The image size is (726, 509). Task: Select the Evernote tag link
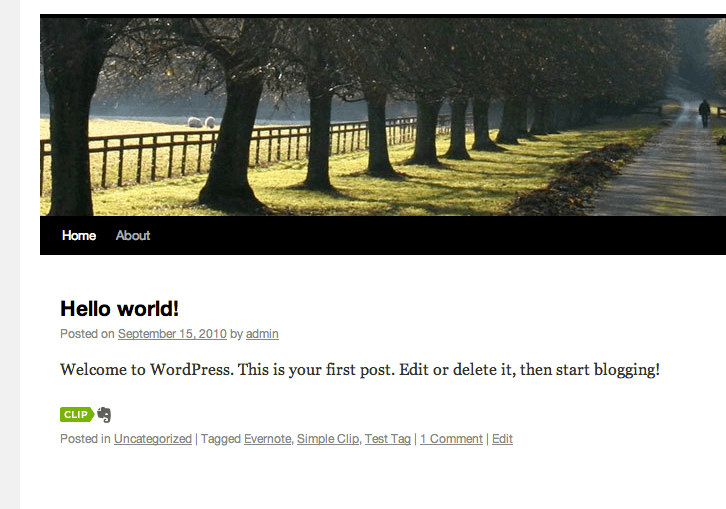(x=268, y=439)
